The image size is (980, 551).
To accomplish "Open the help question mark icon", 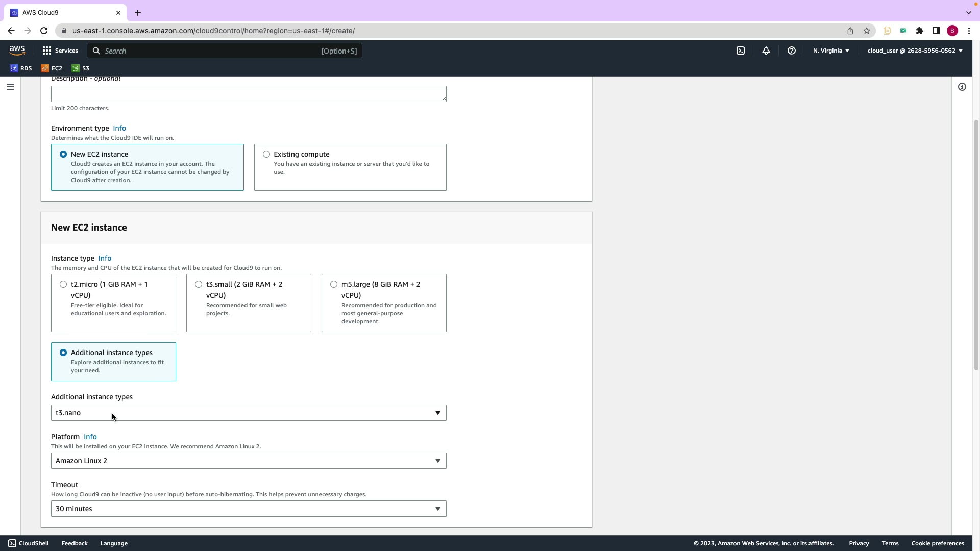I will pos(792,51).
